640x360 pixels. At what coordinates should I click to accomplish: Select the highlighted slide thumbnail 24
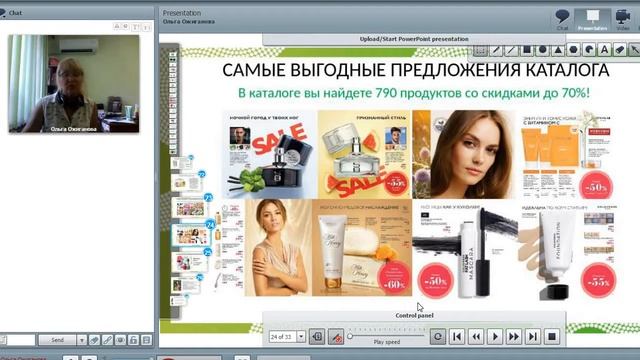point(192,236)
